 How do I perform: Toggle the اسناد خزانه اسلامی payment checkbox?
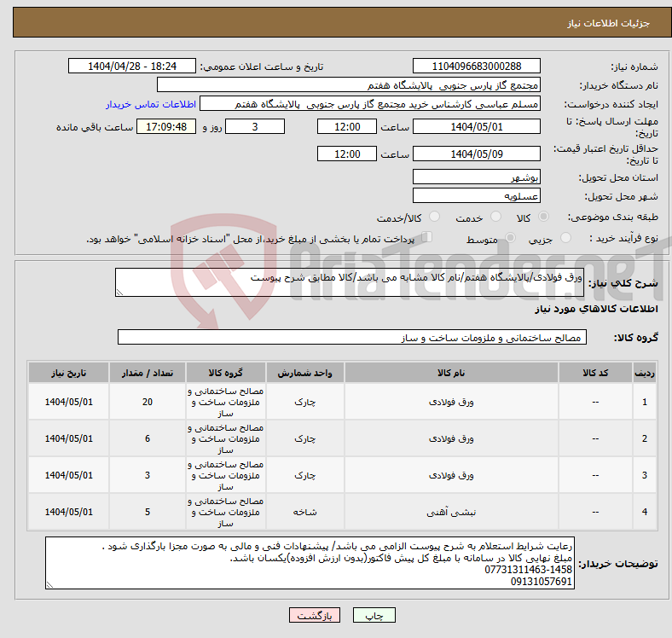click(427, 237)
